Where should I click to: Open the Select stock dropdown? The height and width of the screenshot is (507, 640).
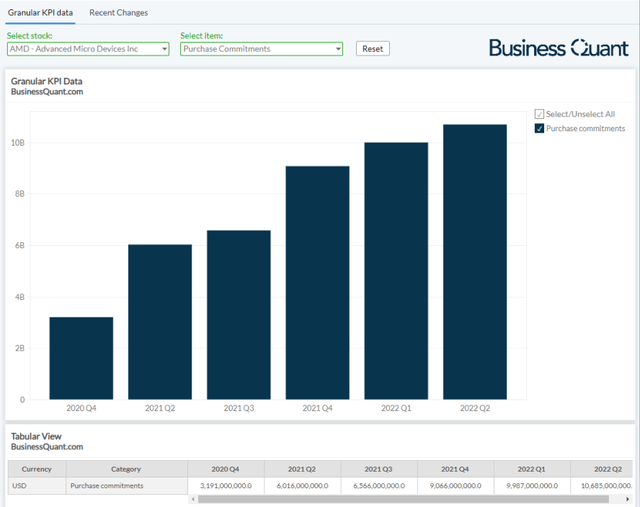pos(88,49)
